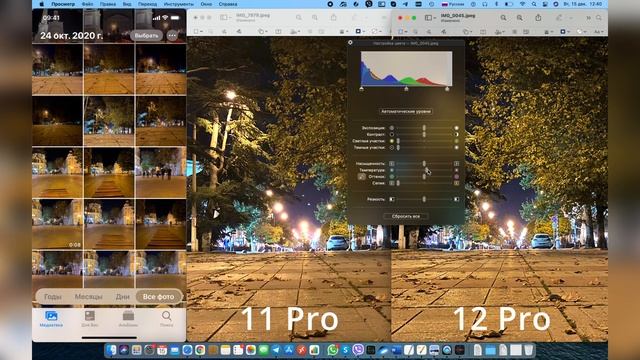
Task: Tap the Select button in Photos
Action: [146, 36]
